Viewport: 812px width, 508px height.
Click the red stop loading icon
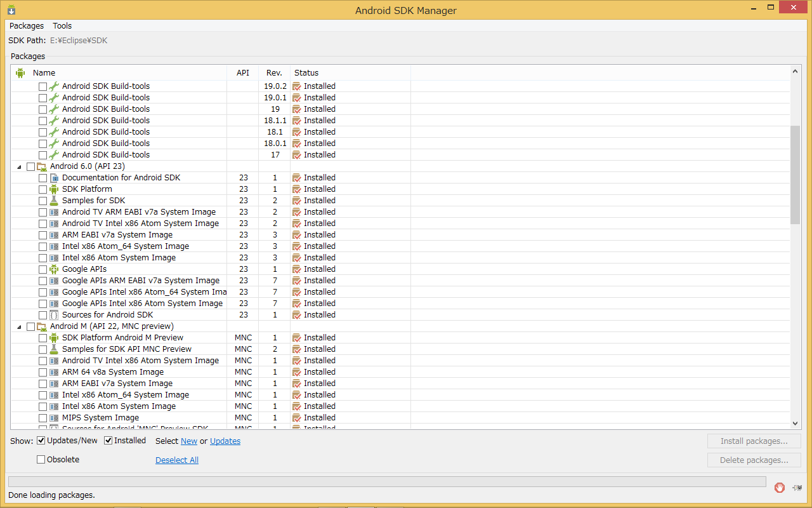click(x=780, y=487)
